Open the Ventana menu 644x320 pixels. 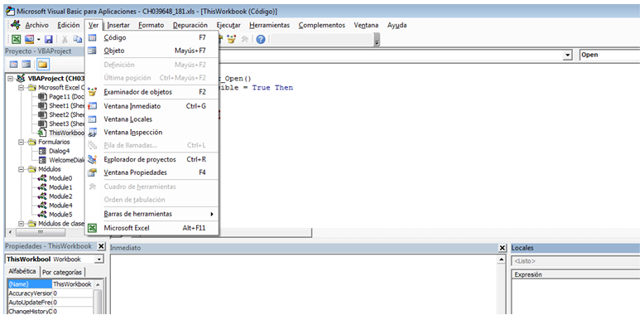(x=366, y=25)
